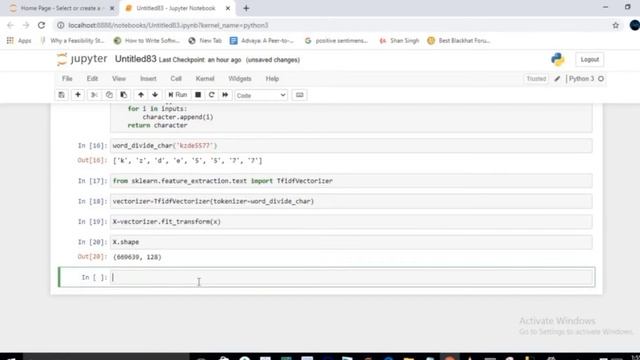The height and width of the screenshot is (360, 640).
Task: Move selected cell down arrow
Action: tap(155, 95)
